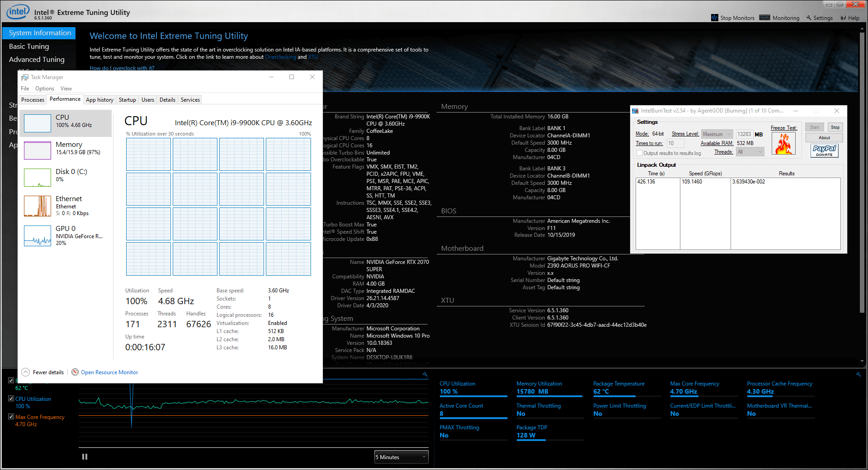The height and width of the screenshot is (470, 868).
Task: Select the Memory graph in Task Manager
Action: [x=38, y=150]
